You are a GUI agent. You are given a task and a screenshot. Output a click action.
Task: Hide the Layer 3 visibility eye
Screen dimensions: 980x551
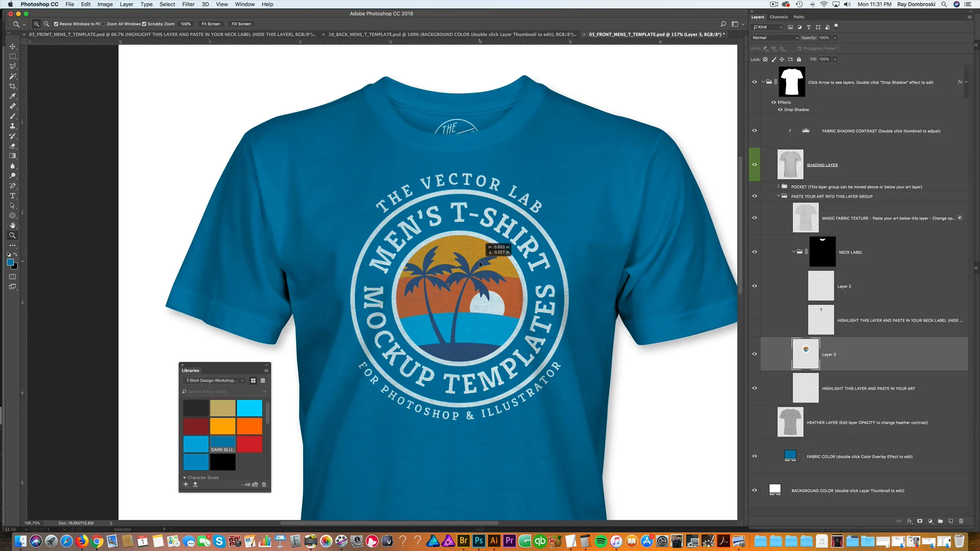click(x=754, y=354)
